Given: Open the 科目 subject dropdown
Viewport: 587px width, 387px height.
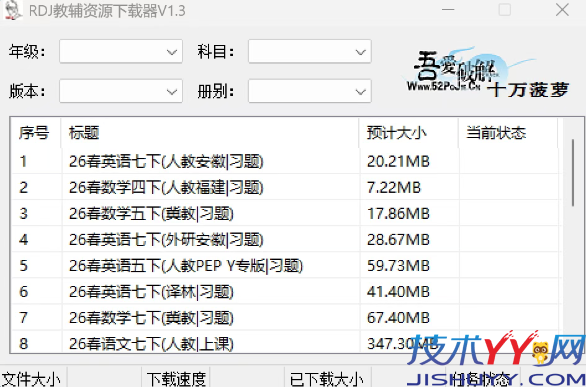Looking at the screenshot, I should [310, 51].
